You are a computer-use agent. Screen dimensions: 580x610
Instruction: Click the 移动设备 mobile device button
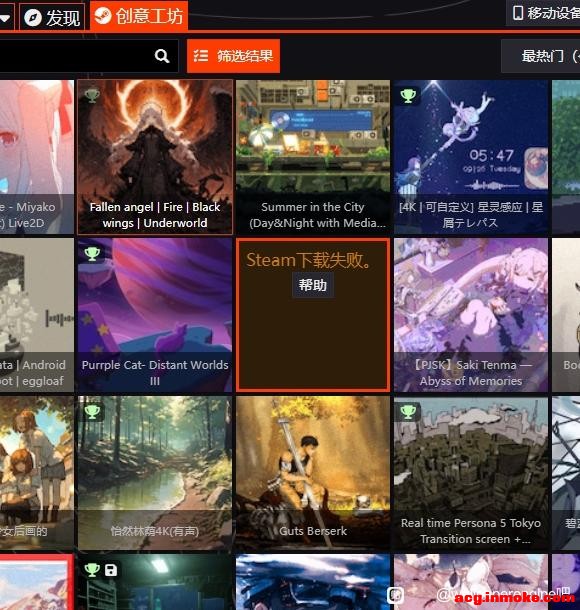(x=543, y=13)
